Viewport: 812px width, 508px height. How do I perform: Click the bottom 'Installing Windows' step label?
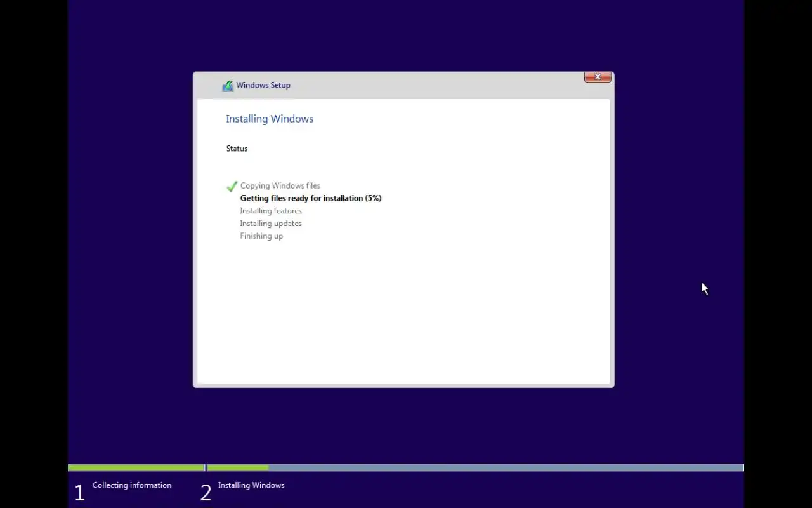click(251, 485)
